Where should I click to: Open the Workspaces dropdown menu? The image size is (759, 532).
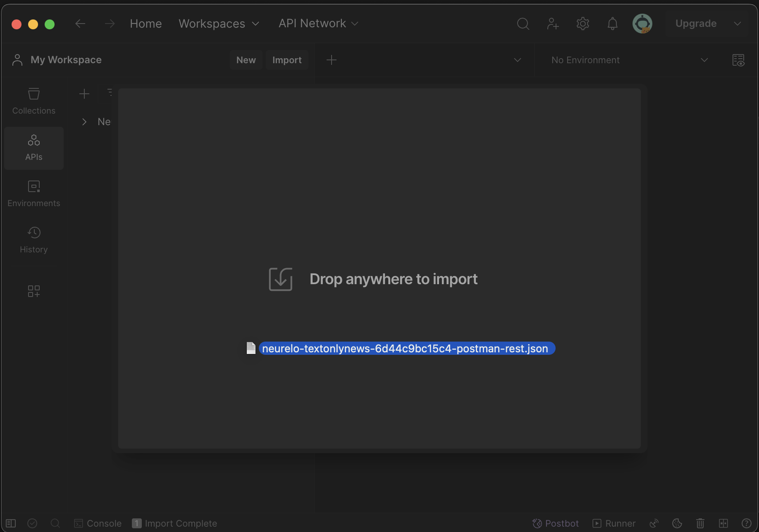click(x=219, y=24)
